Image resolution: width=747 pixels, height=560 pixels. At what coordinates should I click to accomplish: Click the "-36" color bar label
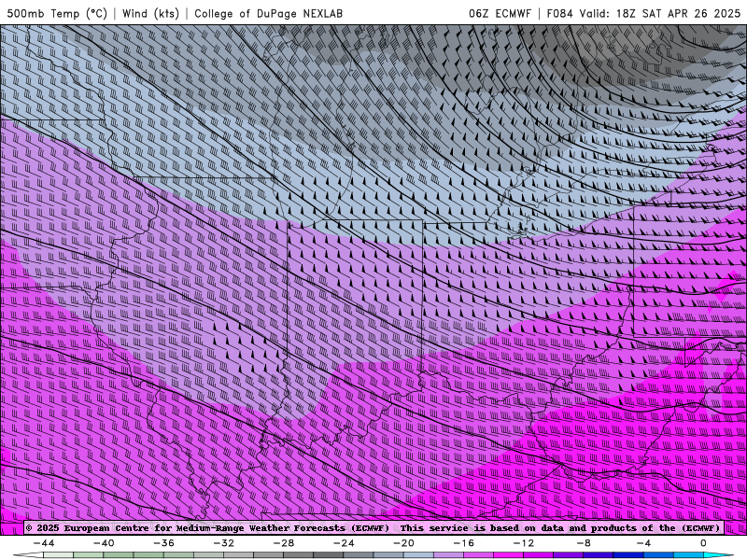point(163,543)
